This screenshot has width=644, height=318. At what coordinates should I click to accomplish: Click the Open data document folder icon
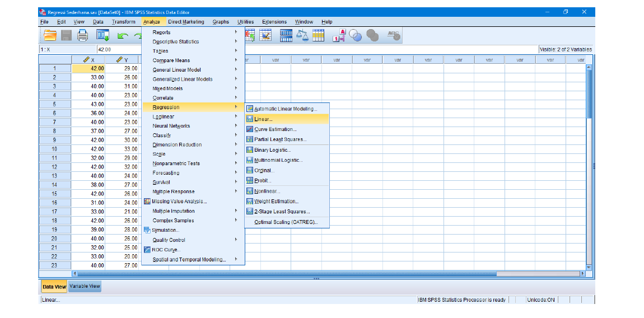(50, 36)
